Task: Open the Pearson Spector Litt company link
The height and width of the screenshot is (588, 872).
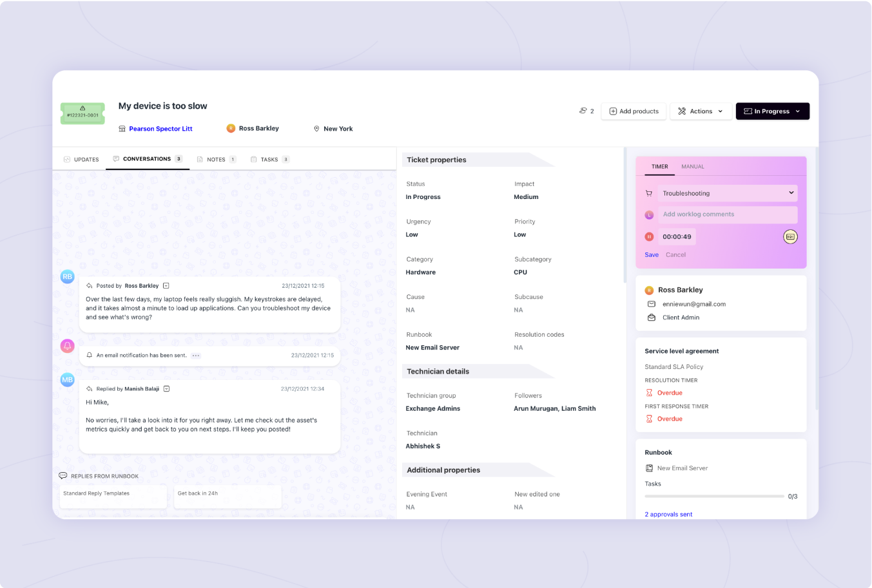Action: [160, 128]
